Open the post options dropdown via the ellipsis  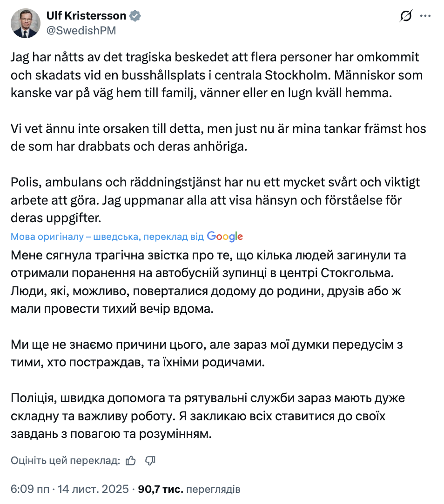click(x=426, y=15)
